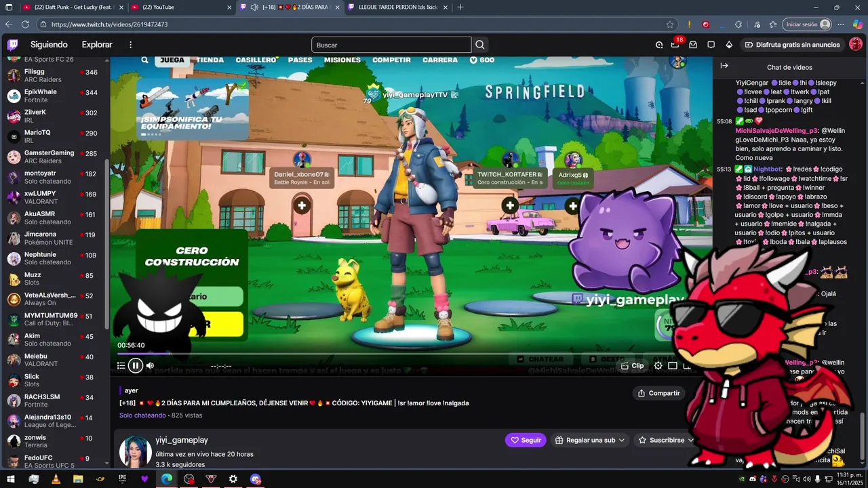Click the sidebar vertical scrollbar

[106, 244]
